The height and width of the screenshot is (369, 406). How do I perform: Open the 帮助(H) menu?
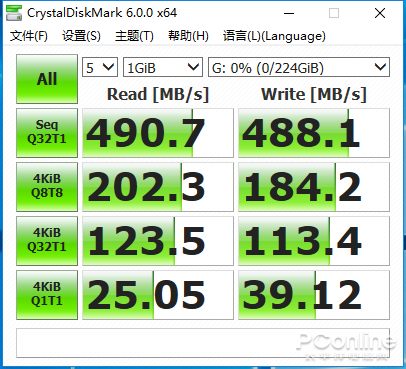tap(188, 36)
